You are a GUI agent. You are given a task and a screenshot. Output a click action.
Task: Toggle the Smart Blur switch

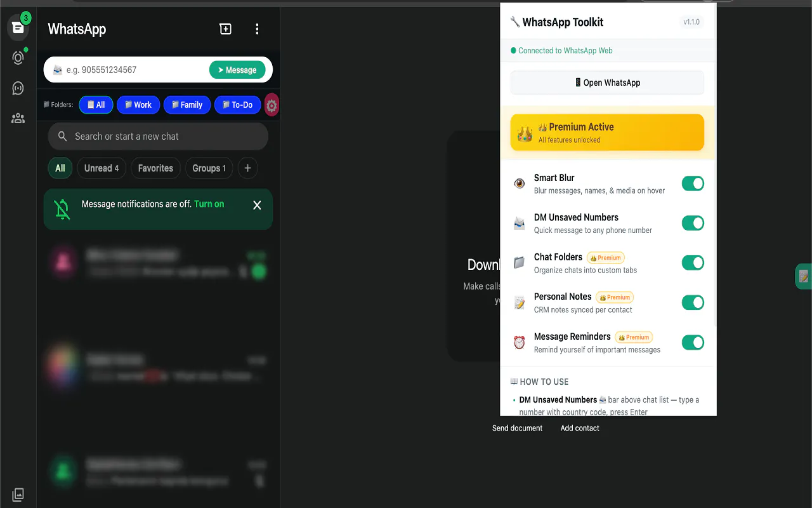pos(693,184)
